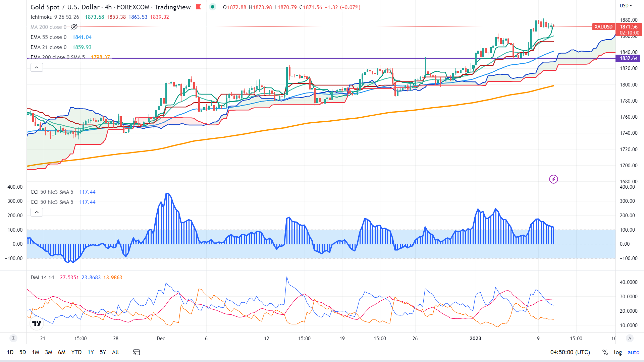644x362 pixels.
Task: Select the 1M time range
Action: pos(36,352)
